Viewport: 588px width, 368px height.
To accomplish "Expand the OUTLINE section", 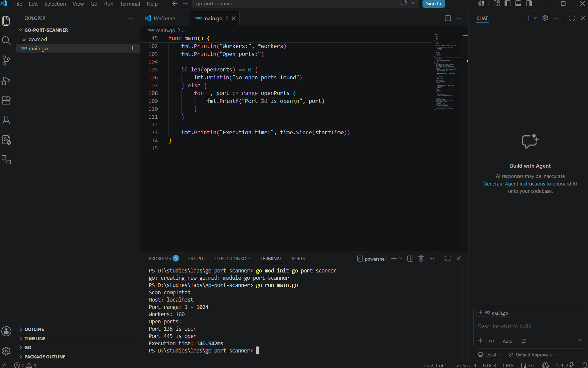I will point(78,329).
